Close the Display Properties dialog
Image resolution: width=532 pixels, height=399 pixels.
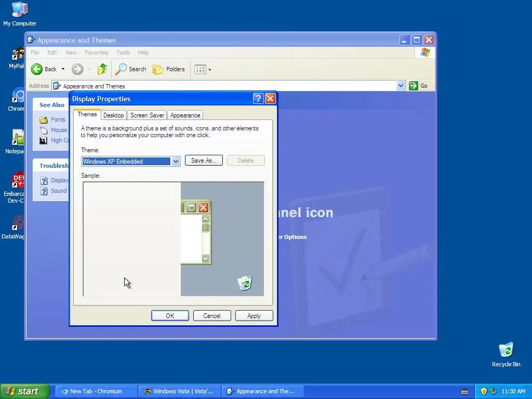pos(270,99)
